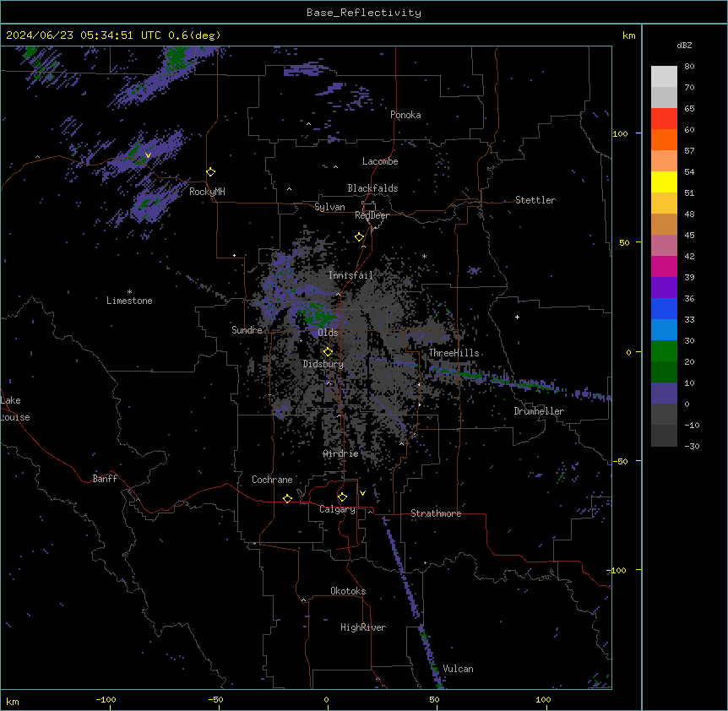
Task: Select the white plus marker north of Drumheller
Action: click(x=517, y=317)
